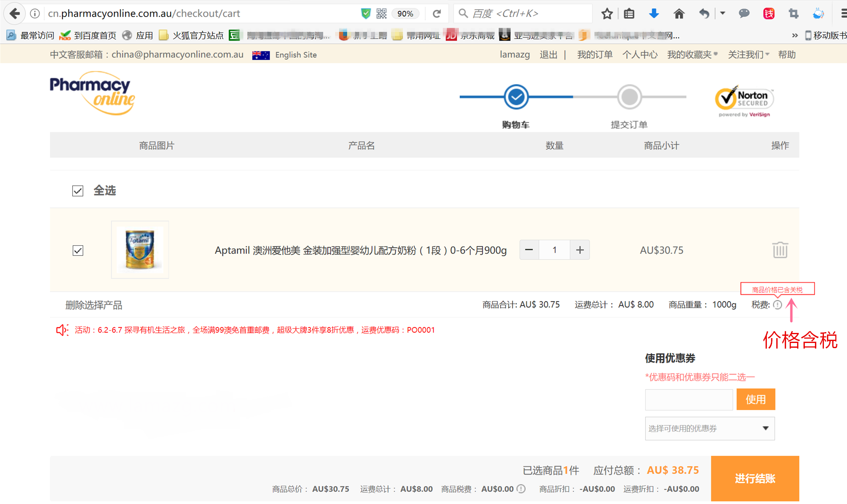The image size is (847, 504).
Task: Click the blue sync extension icon
Action: [x=818, y=14]
